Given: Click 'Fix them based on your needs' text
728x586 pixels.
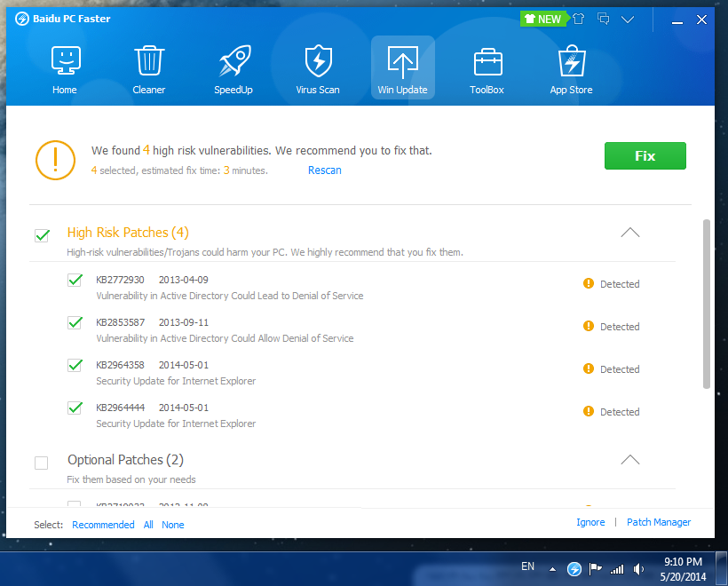Looking at the screenshot, I should pyautogui.click(x=131, y=479).
